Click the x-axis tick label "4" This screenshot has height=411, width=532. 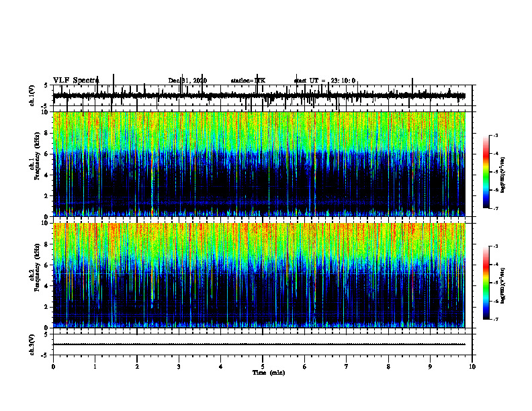pos(221,367)
